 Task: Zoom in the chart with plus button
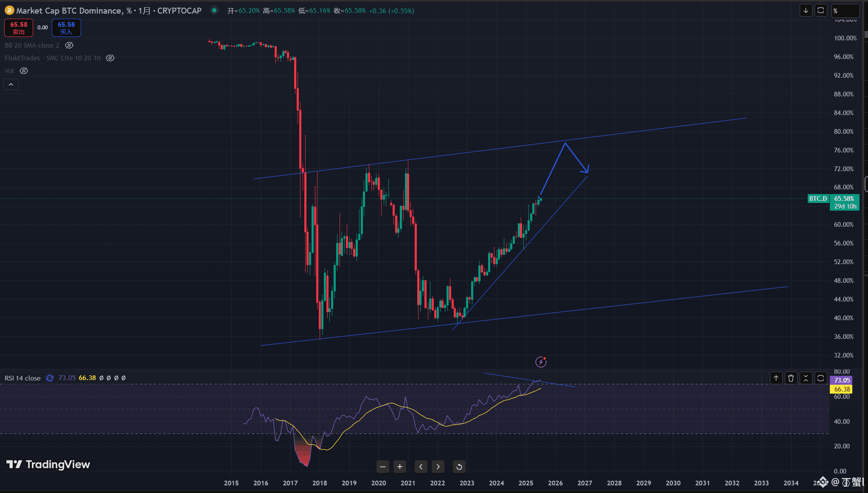click(x=400, y=467)
